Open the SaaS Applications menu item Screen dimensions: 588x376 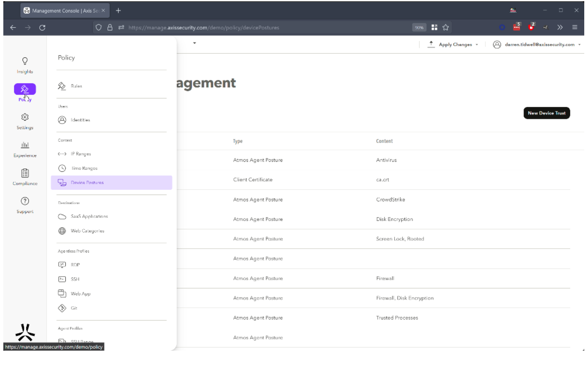(112, 217)
